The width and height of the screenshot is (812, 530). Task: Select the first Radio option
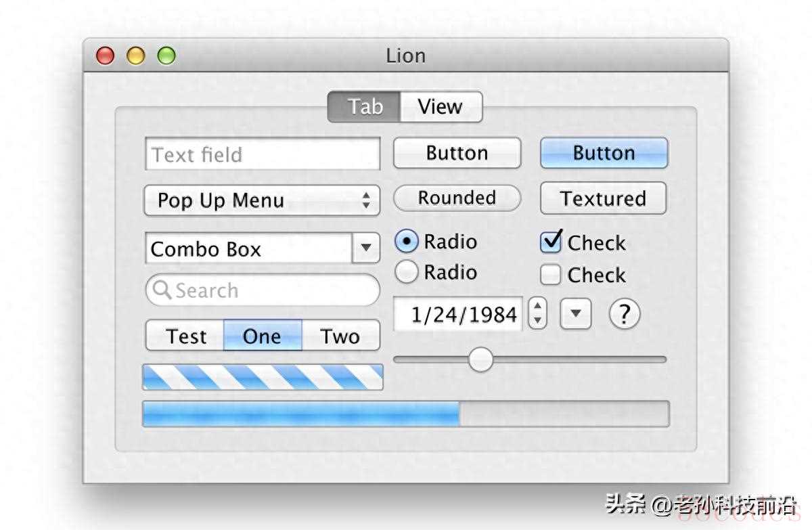[x=407, y=242]
